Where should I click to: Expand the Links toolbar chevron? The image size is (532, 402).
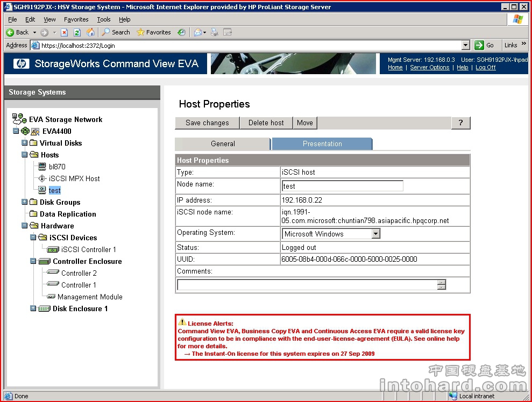click(524, 44)
